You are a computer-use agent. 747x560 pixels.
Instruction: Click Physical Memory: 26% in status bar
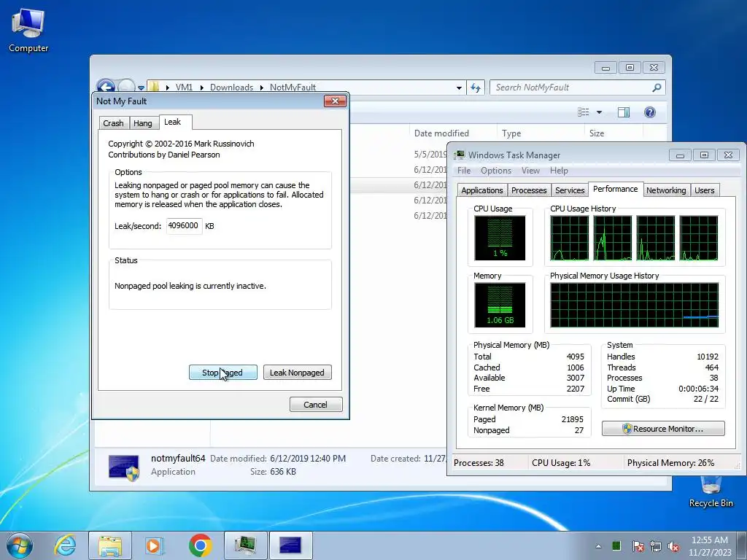pyautogui.click(x=671, y=463)
